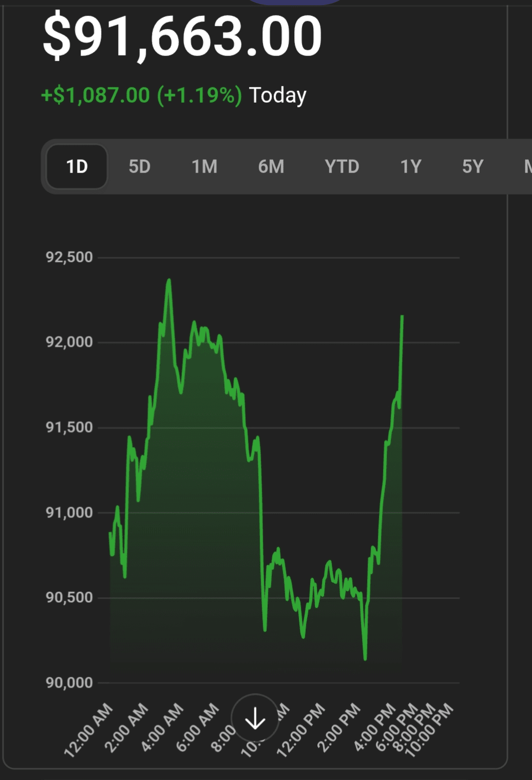
Task: Click the 91,500 y-axis label
Action: [x=69, y=427]
